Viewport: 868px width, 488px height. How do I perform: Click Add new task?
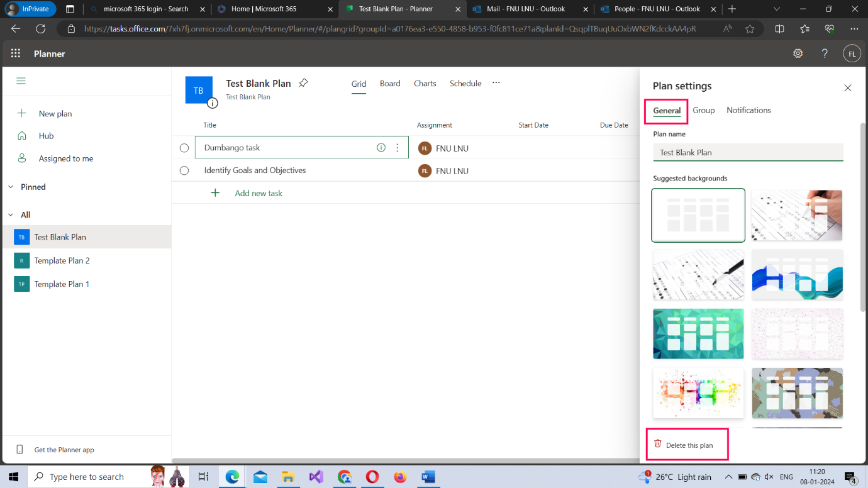259,193
